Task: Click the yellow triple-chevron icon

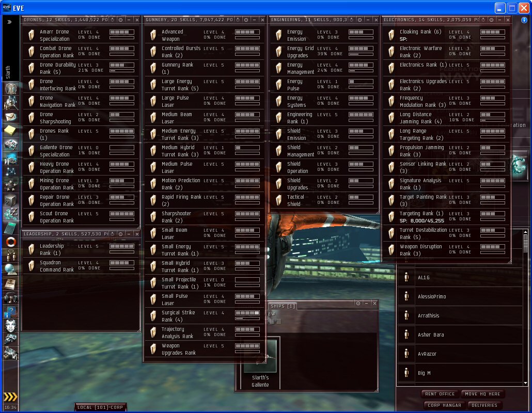Action: tap(10, 397)
